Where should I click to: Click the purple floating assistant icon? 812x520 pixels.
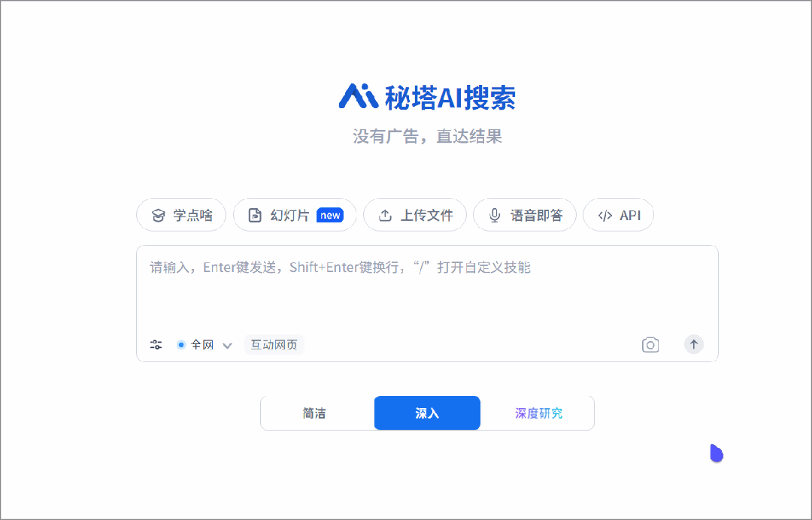coord(717,453)
